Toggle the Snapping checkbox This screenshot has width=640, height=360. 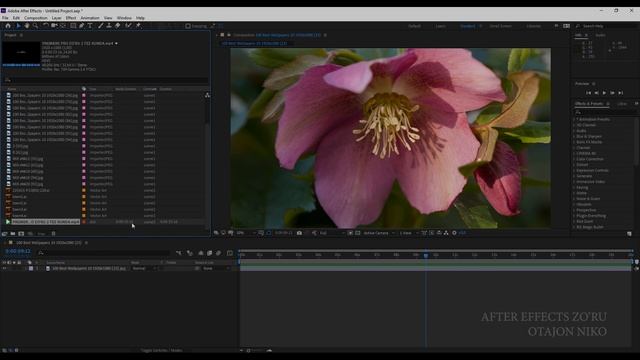click(x=188, y=26)
